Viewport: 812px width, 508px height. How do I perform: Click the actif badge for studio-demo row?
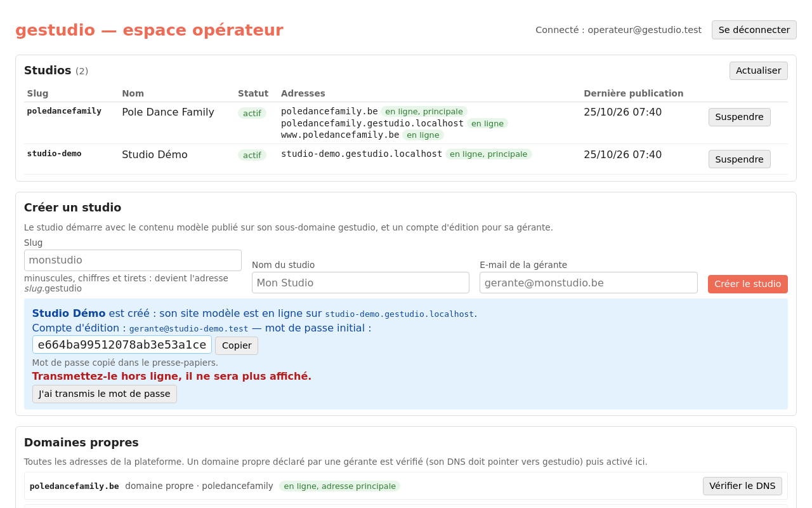point(252,155)
